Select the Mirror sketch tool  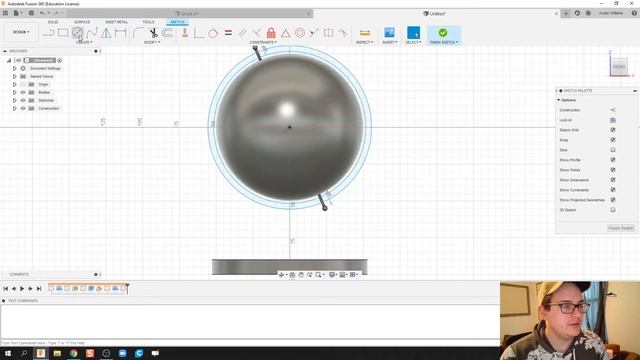click(106, 33)
